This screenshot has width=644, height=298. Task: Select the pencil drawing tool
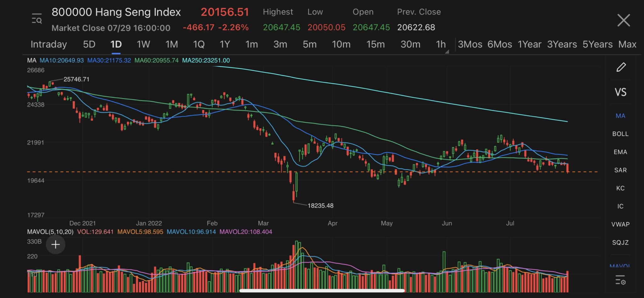point(621,67)
